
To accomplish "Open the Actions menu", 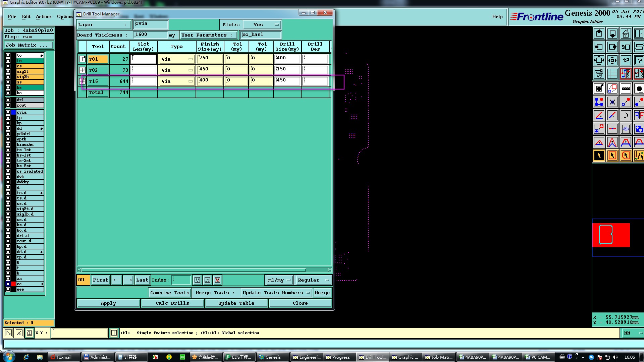I will coord(44,16).
